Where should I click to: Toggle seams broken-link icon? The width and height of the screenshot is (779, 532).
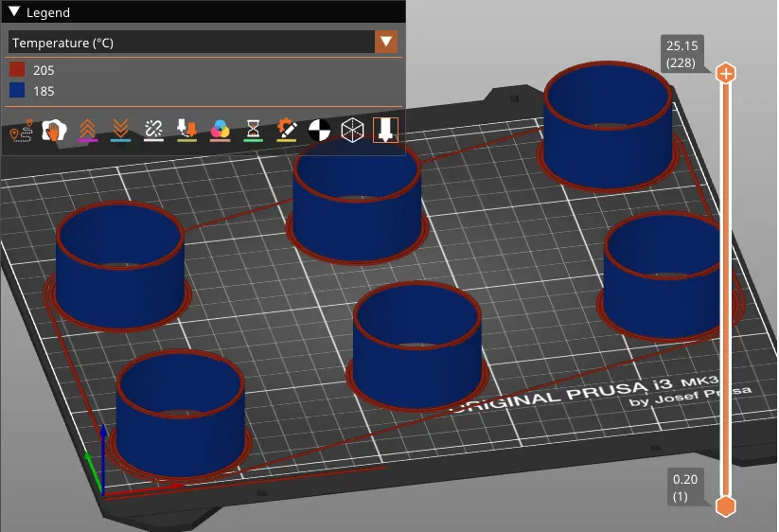pyautogui.click(x=153, y=131)
